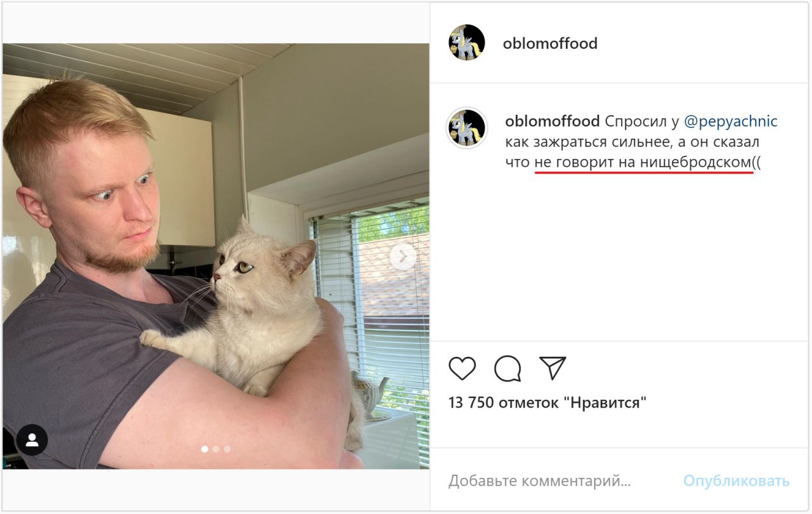The height and width of the screenshot is (514, 812).
Task: Click the pony avatar beside the caption
Action: [467, 128]
